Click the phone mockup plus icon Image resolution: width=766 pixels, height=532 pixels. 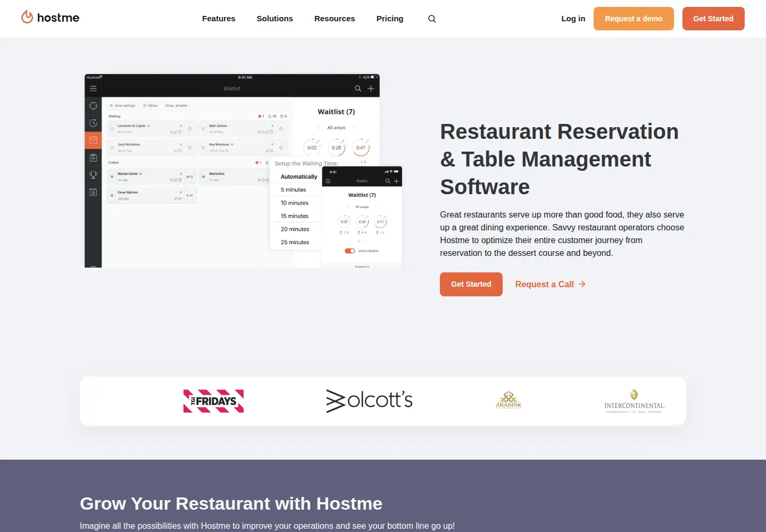click(x=396, y=181)
